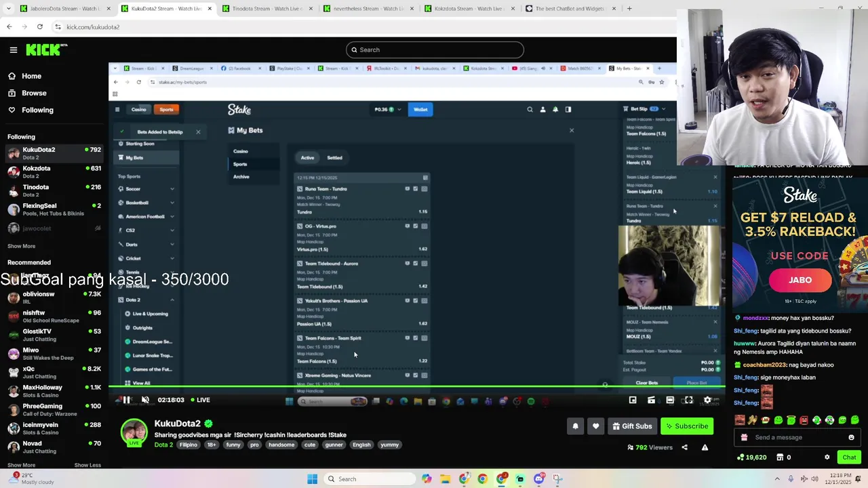Focus the Kick search box

point(435,49)
